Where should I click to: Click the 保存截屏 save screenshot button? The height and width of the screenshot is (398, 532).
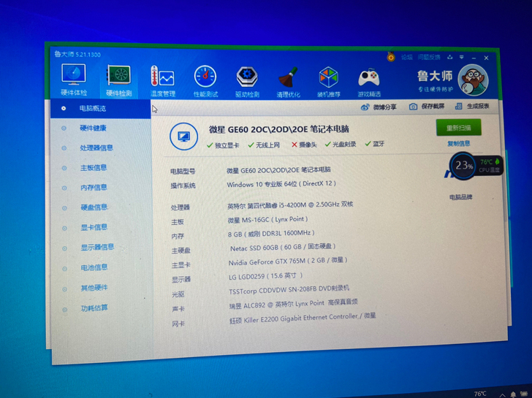click(x=433, y=107)
